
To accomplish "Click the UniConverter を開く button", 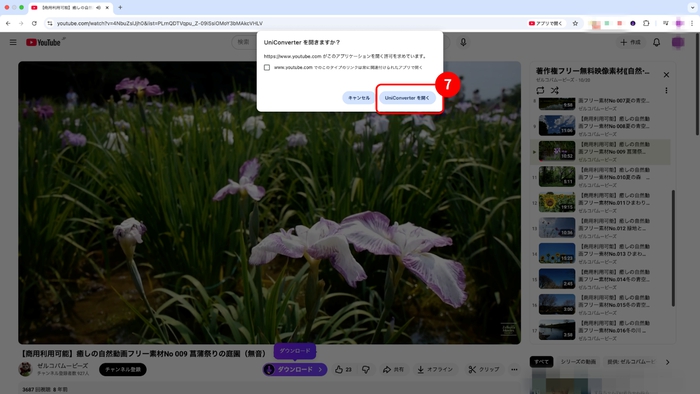I will click(x=407, y=98).
